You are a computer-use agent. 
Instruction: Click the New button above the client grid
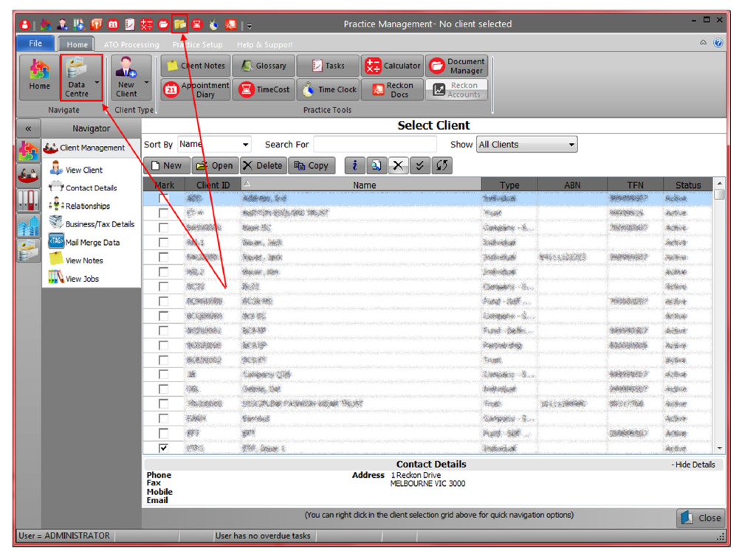tap(168, 166)
